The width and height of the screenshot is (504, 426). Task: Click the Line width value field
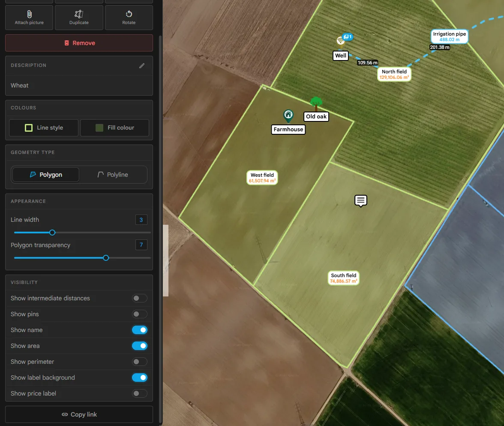pyautogui.click(x=141, y=220)
